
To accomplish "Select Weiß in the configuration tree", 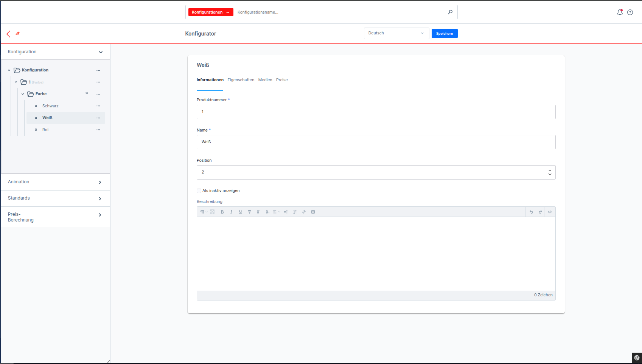I will point(47,118).
